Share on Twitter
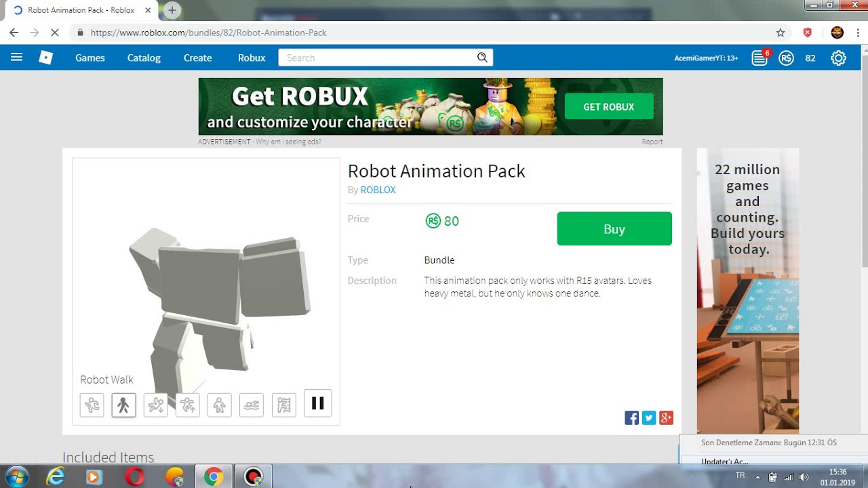The width and height of the screenshot is (868, 488). pyautogui.click(x=649, y=418)
